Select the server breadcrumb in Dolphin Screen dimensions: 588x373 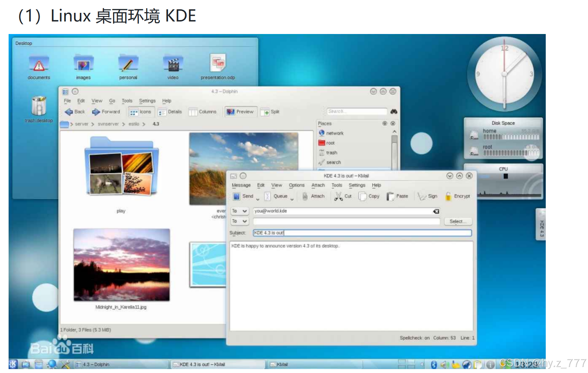pos(82,124)
